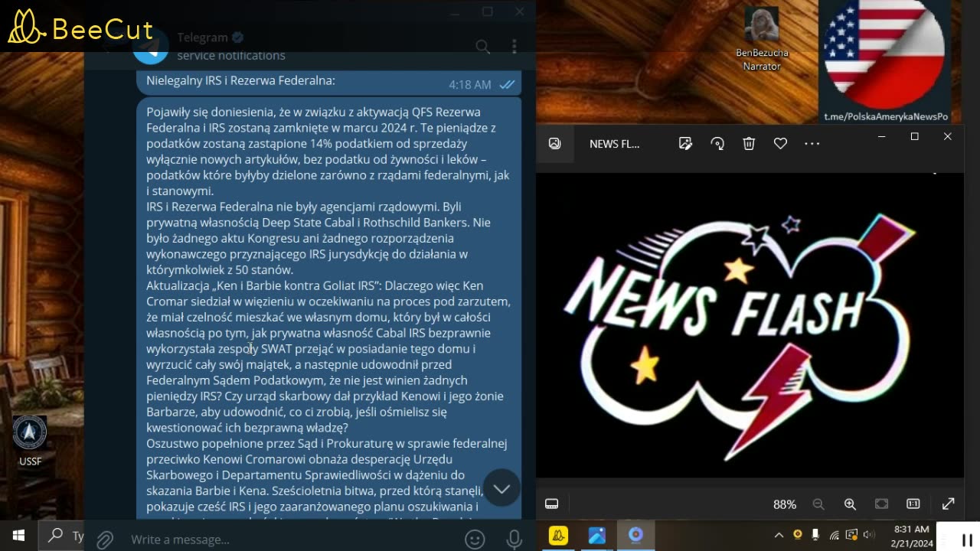
Task: Click the screen recorder taskbar icon
Action: tap(635, 536)
